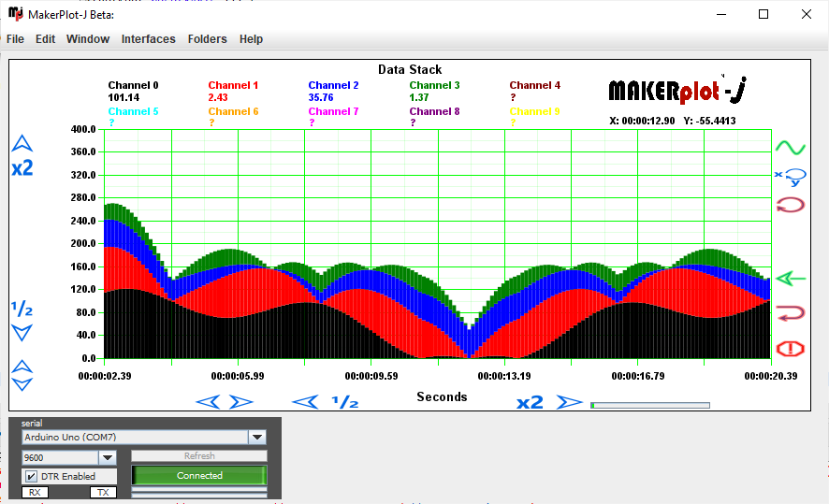The width and height of the screenshot is (829, 504).
Task: Click the Channel 2 value 35.76
Action: pos(321,98)
